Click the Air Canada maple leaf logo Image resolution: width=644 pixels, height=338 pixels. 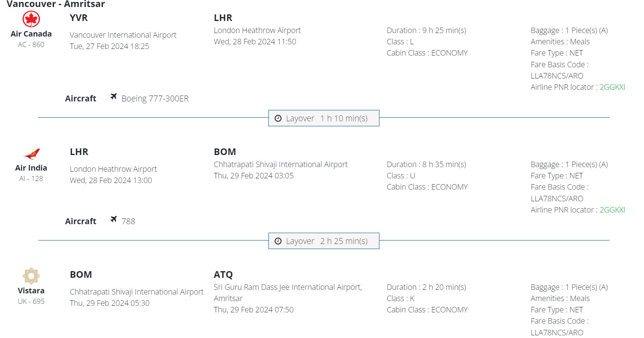(x=31, y=19)
